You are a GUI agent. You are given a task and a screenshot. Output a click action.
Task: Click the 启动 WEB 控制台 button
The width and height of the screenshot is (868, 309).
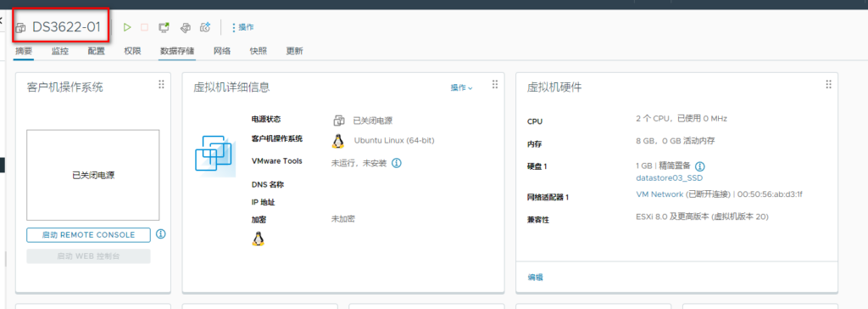coord(88,256)
